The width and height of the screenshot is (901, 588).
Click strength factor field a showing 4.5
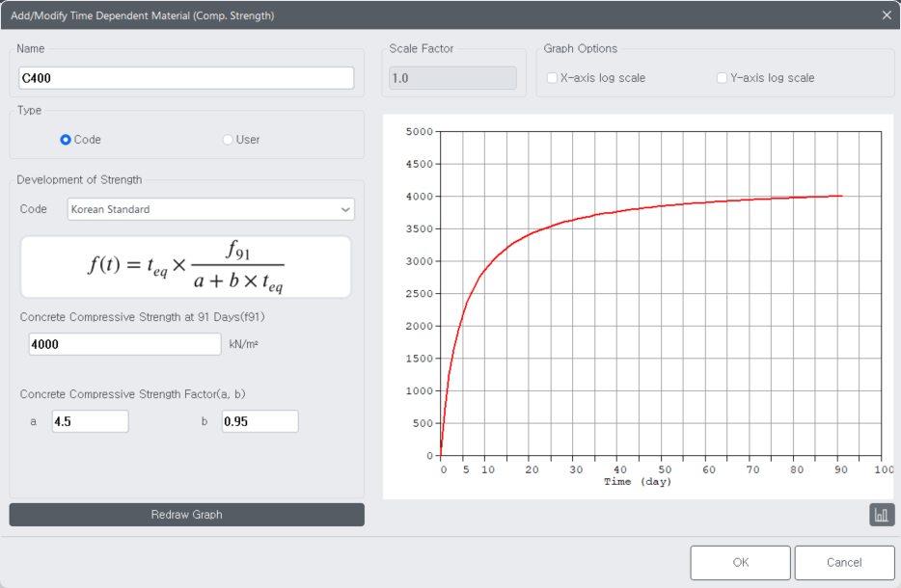tap(90, 421)
